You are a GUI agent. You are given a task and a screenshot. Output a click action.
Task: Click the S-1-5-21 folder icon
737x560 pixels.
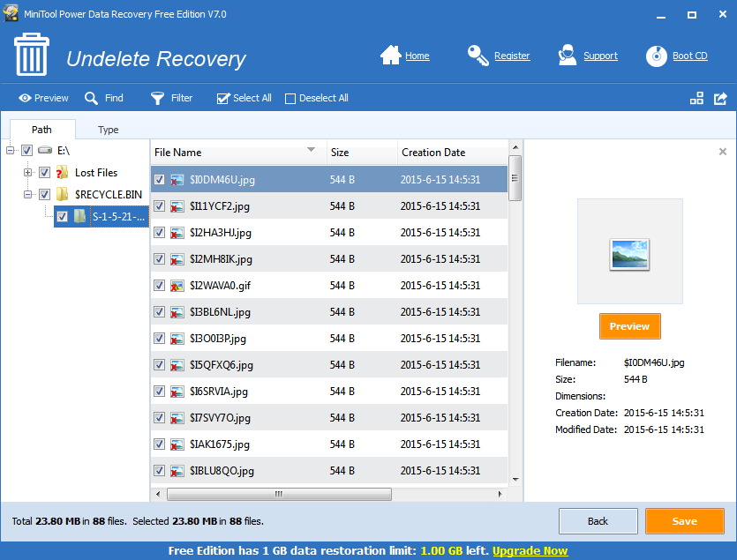coord(79,216)
